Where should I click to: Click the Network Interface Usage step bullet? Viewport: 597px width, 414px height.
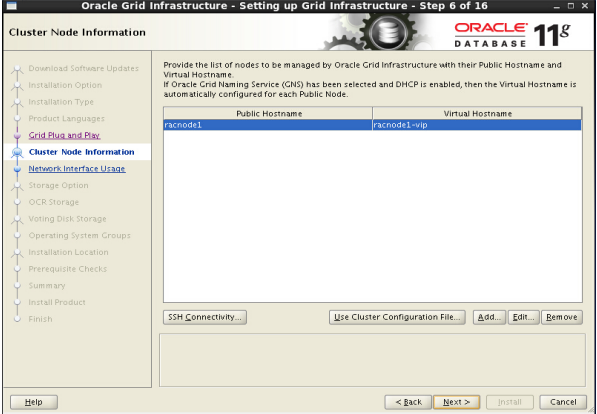click(17, 169)
